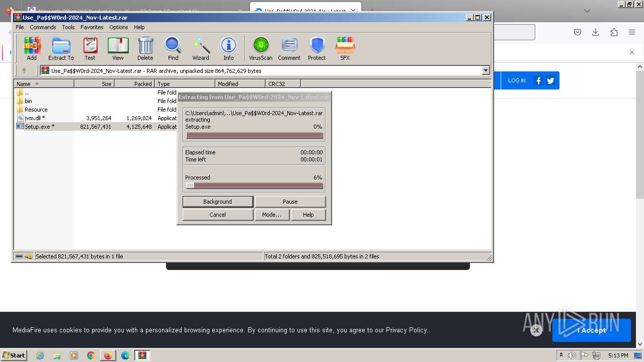The width and height of the screenshot is (644, 362).
Task: Select the jvm.dll file row
Action: tap(96, 118)
